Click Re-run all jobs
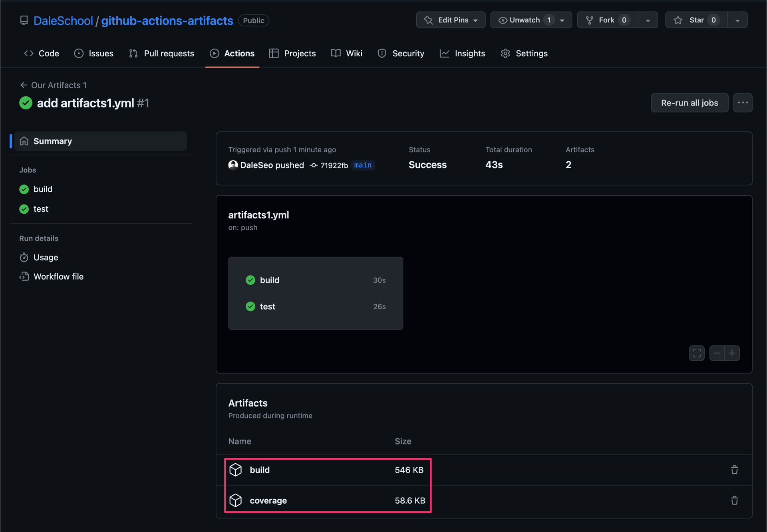The width and height of the screenshot is (767, 532). 689,103
